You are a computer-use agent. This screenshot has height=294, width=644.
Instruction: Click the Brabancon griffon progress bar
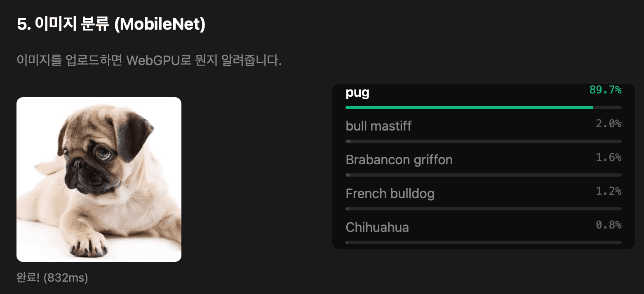483,175
